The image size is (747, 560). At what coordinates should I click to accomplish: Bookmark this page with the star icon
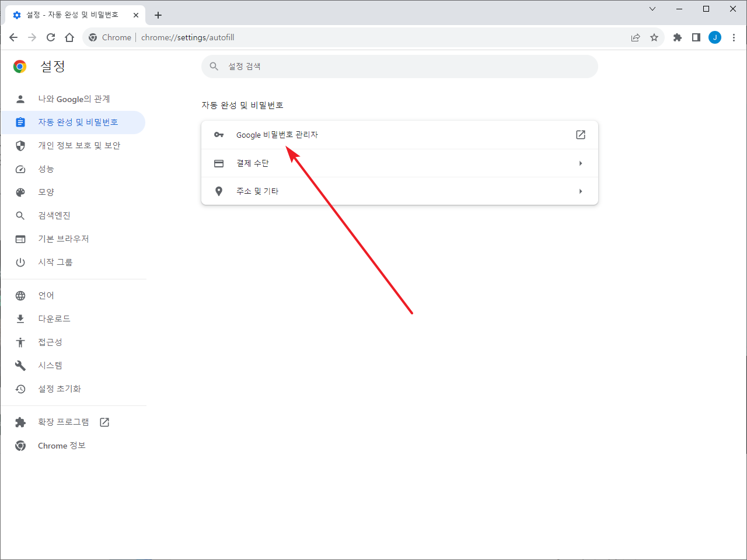[654, 37]
